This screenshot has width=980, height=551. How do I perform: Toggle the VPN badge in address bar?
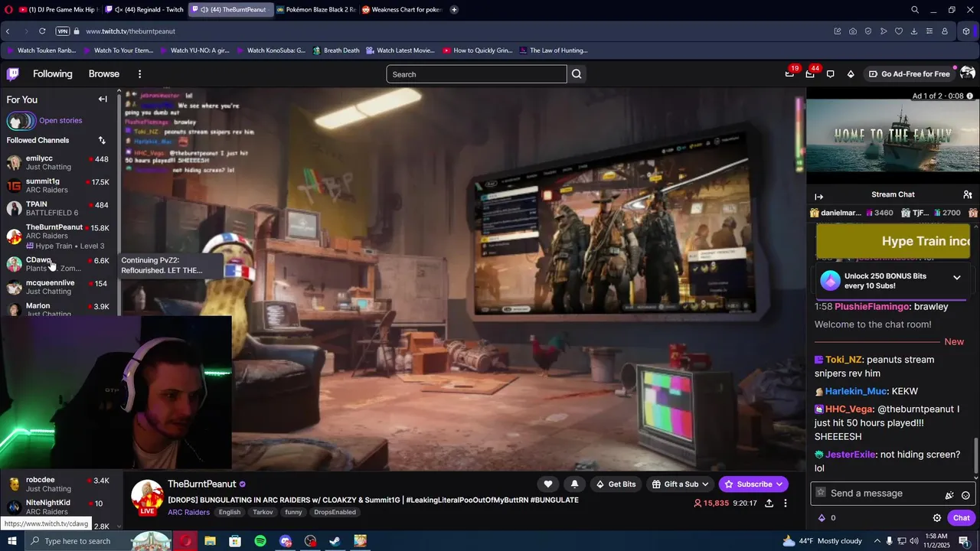(x=63, y=31)
